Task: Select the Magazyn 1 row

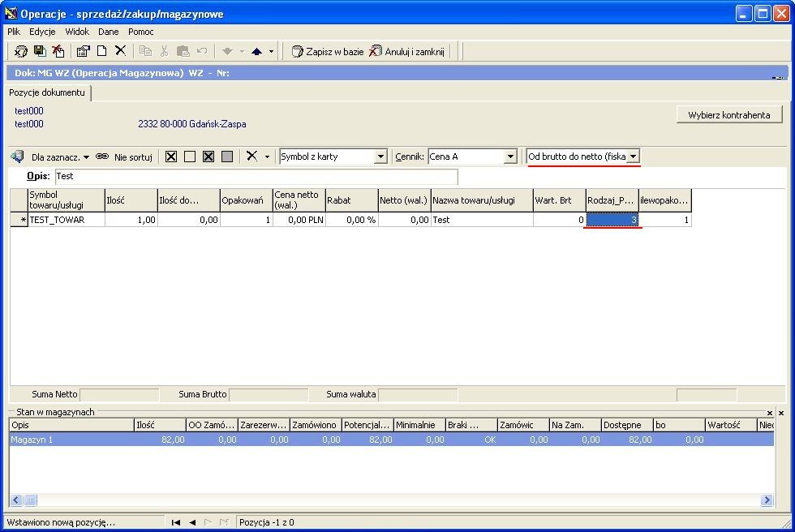Action: click(x=391, y=440)
